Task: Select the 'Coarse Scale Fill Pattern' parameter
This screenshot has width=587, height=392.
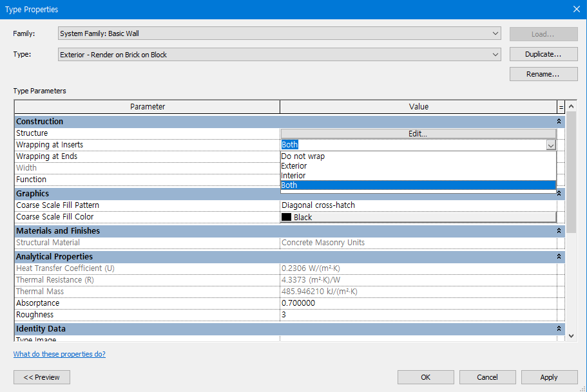Action: [147, 205]
